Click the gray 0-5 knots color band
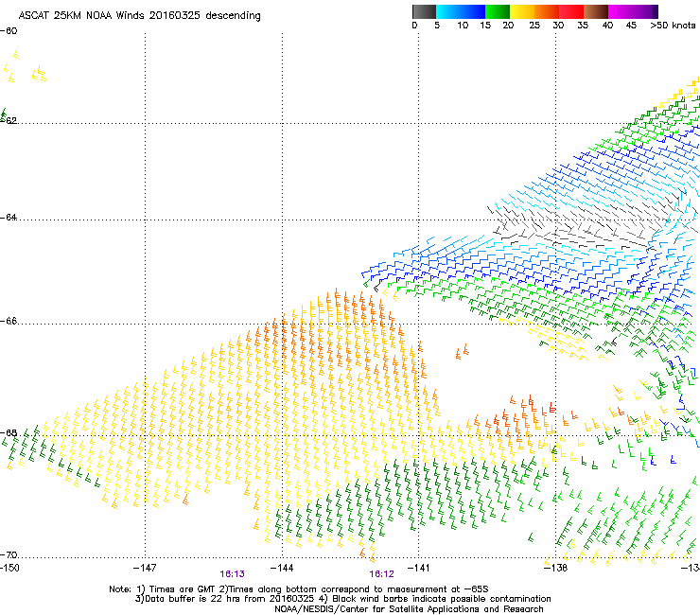The image size is (700, 615). click(424, 11)
